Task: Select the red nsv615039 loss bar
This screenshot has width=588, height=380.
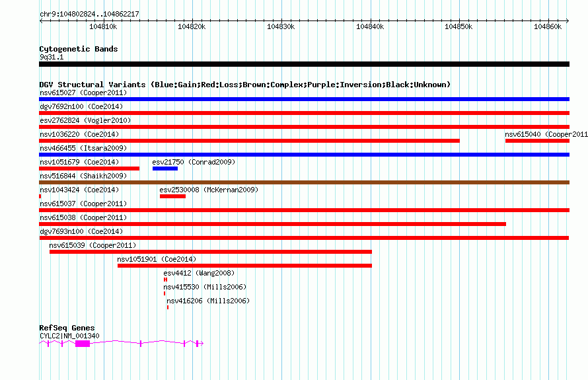Action: click(211, 252)
